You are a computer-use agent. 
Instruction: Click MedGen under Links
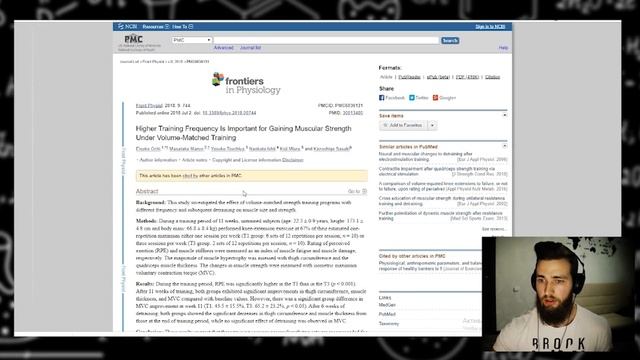click(387, 305)
